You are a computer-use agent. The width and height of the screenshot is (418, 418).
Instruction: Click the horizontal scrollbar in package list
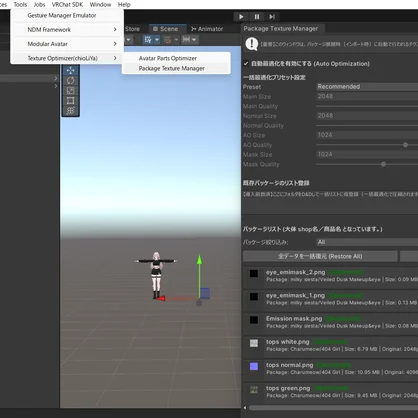[333, 408]
